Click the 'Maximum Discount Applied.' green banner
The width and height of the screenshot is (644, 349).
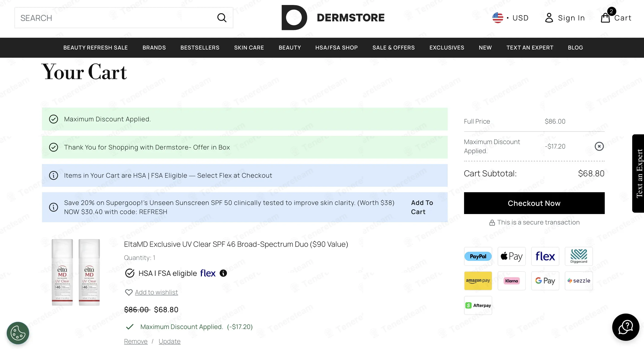(x=244, y=119)
